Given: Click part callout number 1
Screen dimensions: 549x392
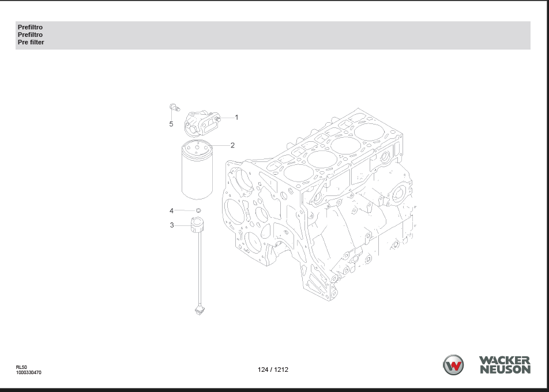Looking at the screenshot, I should [x=236, y=117].
